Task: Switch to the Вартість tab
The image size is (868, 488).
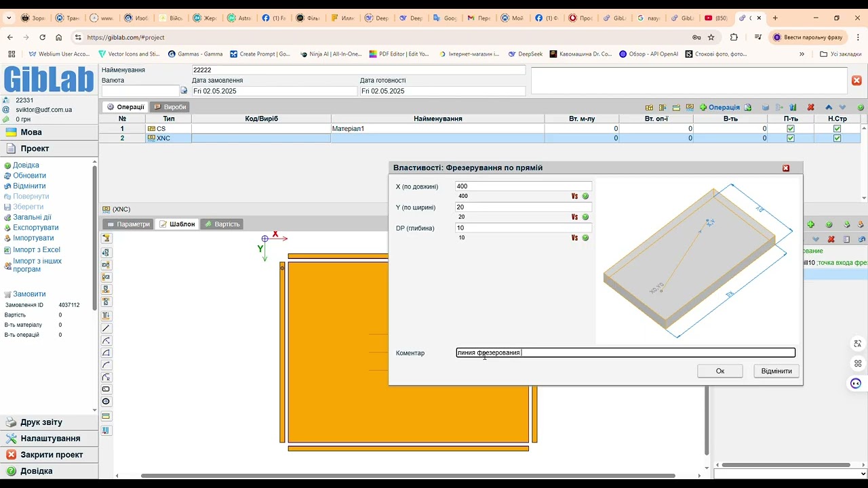Action: point(222,224)
